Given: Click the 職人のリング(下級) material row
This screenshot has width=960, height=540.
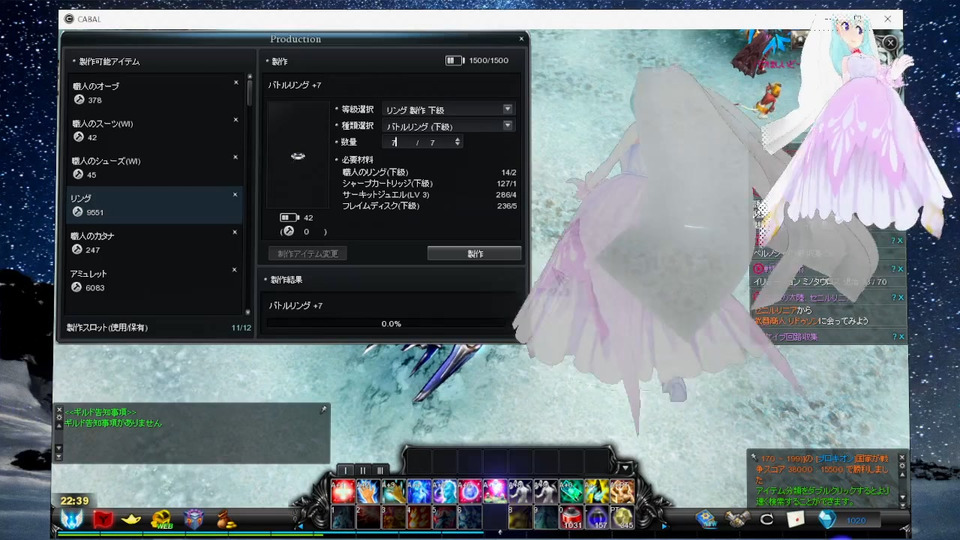Looking at the screenshot, I should click(429, 173).
